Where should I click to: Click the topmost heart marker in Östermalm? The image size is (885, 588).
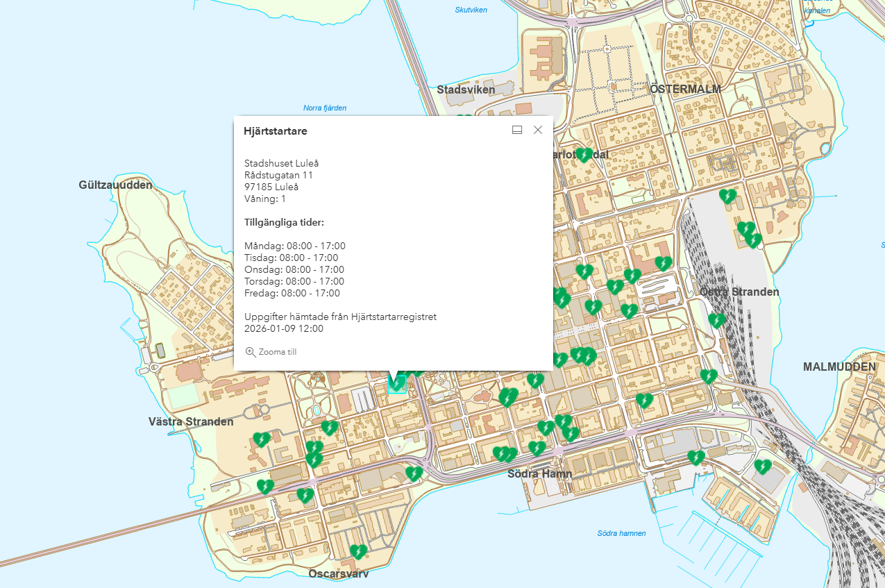(x=727, y=196)
